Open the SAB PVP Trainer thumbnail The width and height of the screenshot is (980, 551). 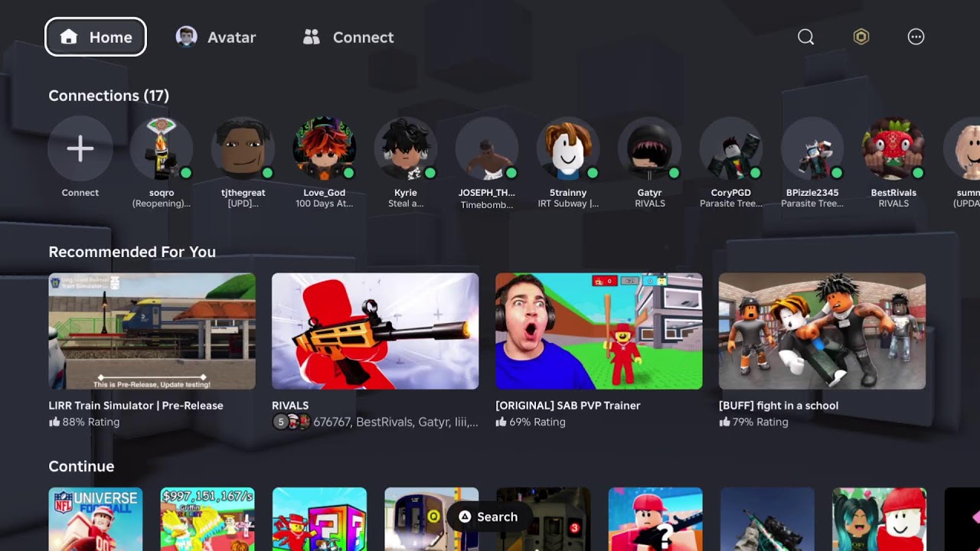pyautogui.click(x=599, y=331)
